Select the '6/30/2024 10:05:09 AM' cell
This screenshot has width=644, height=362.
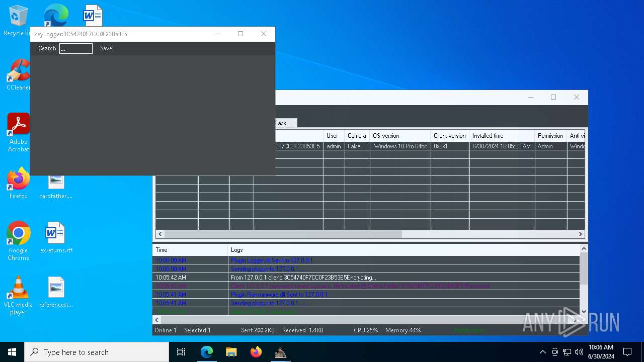[502, 146]
